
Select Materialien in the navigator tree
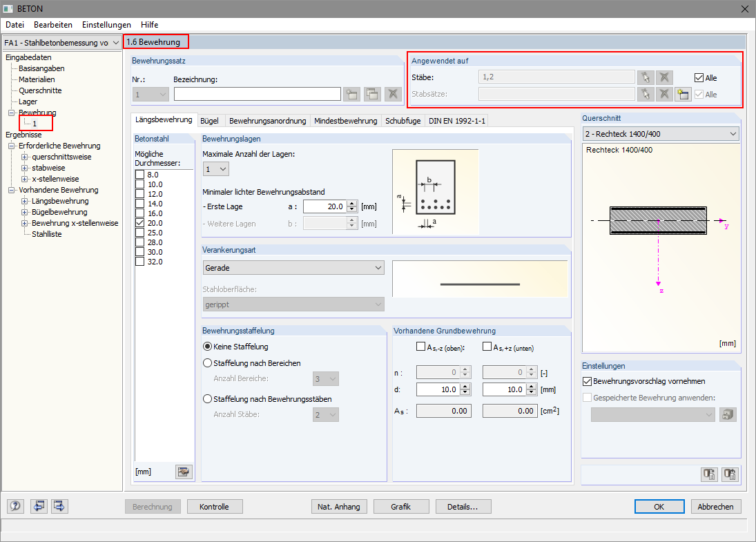pos(37,79)
